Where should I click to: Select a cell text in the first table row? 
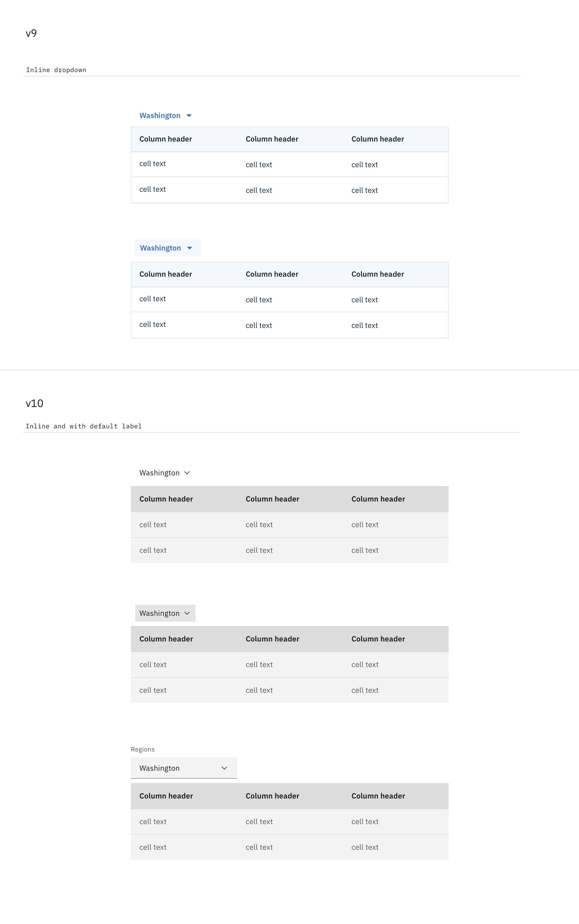[152, 164]
